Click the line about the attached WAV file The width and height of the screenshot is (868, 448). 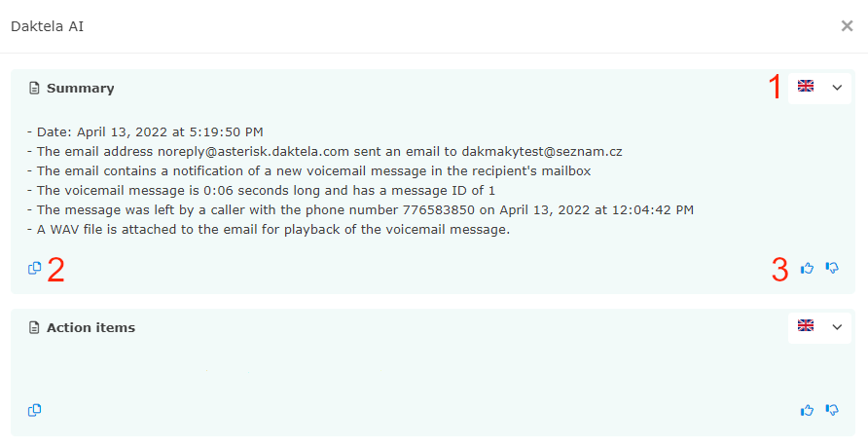click(x=268, y=230)
